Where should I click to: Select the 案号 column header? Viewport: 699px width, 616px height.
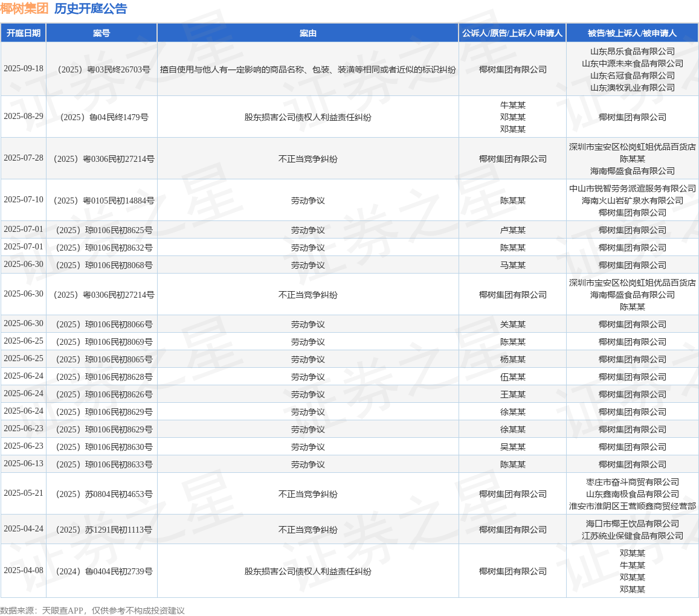coord(101,33)
